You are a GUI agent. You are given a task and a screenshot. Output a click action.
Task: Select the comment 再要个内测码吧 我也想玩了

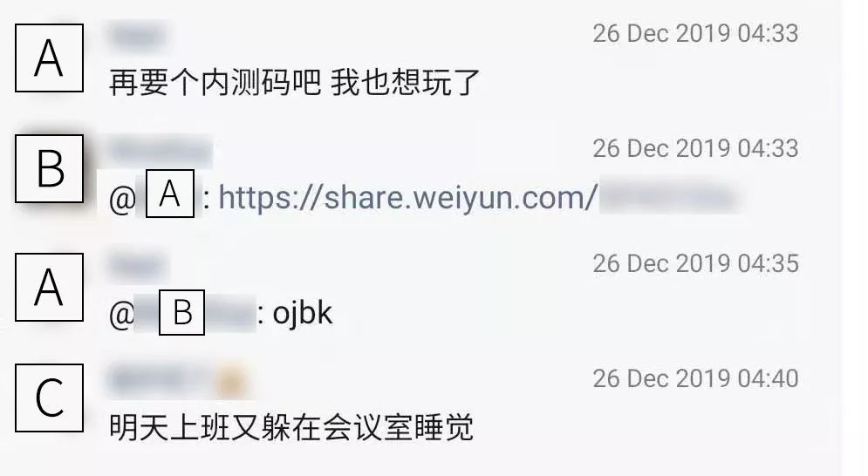click(x=294, y=83)
